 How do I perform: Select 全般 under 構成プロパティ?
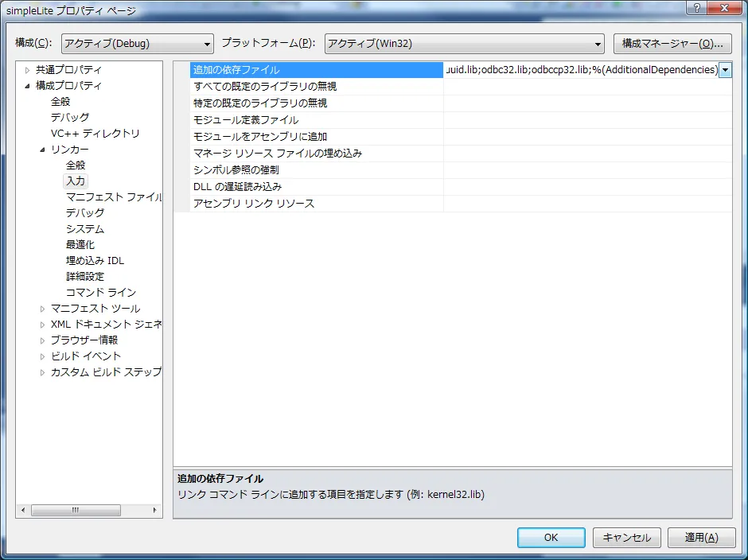point(60,102)
